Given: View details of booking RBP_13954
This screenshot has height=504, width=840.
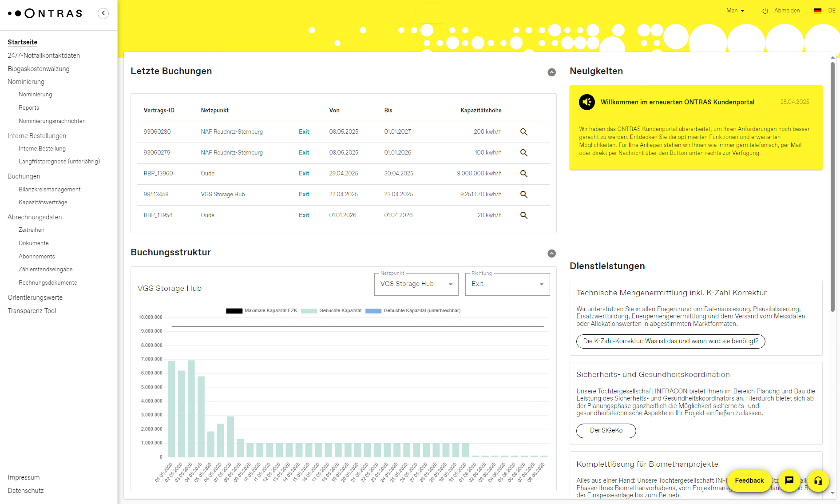Looking at the screenshot, I should pos(524,215).
